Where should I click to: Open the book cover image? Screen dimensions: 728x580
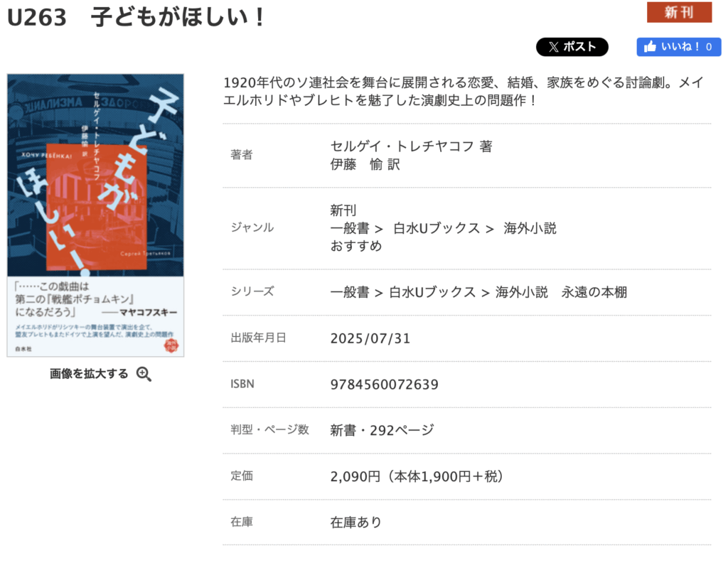click(x=96, y=215)
